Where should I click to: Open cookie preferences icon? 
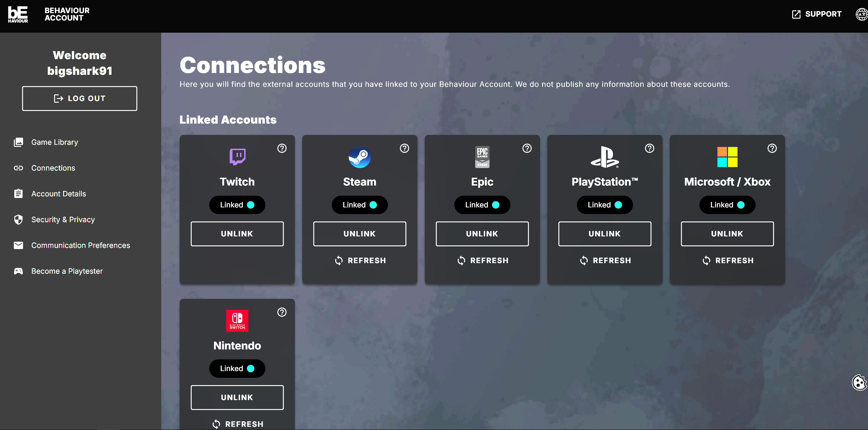point(859,382)
